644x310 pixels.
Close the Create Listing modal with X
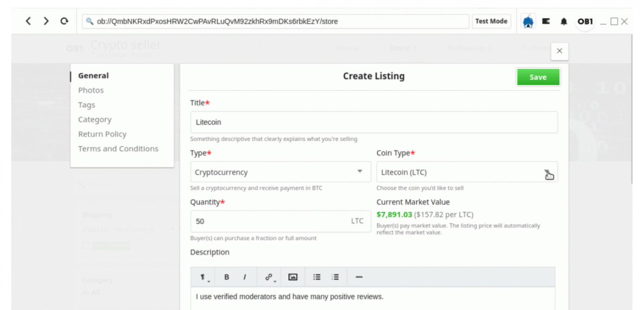559,51
